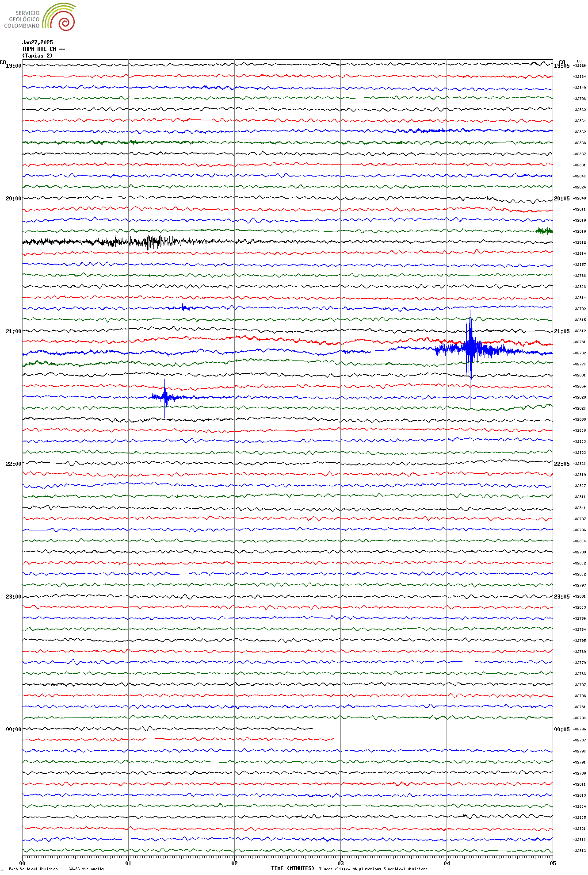Select the 19:00 left time label
Screen dimensions: 588x875
click(13, 66)
